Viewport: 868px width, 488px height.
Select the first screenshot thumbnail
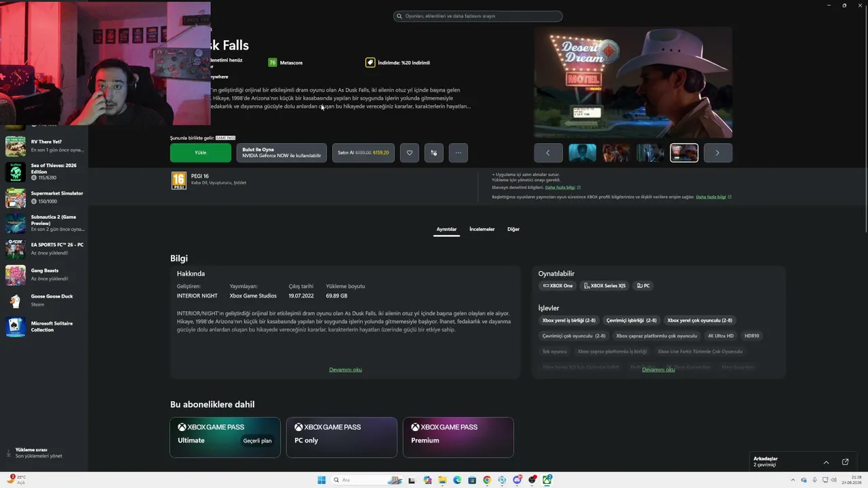[x=583, y=152]
